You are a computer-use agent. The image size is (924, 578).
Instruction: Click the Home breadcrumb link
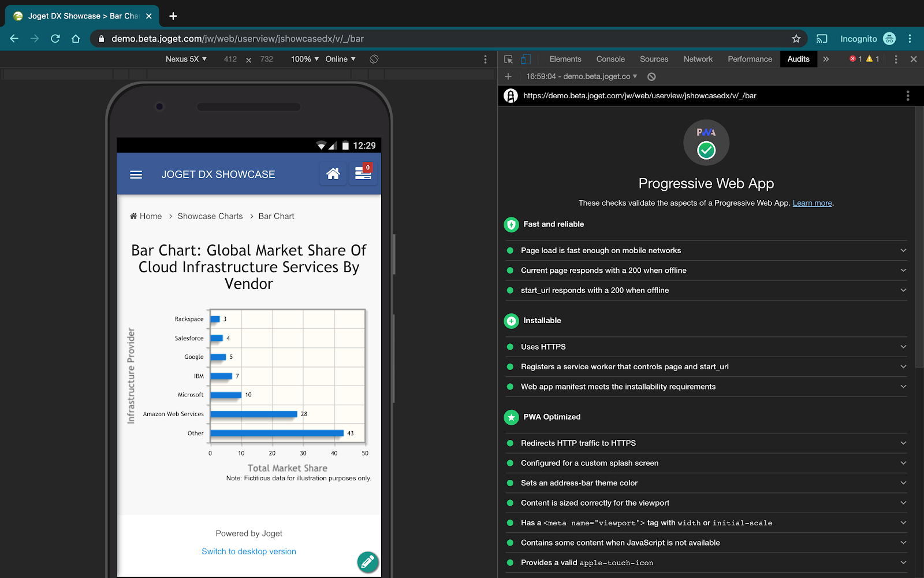(146, 216)
